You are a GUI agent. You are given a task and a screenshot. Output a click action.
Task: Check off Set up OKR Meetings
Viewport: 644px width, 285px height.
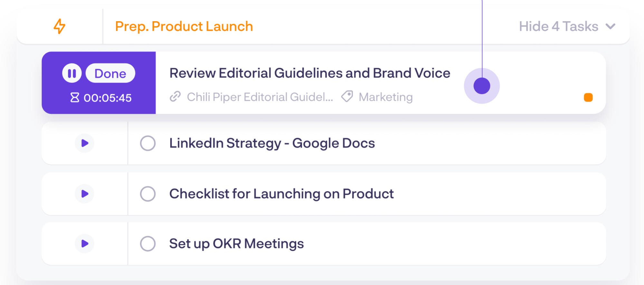tap(148, 243)
